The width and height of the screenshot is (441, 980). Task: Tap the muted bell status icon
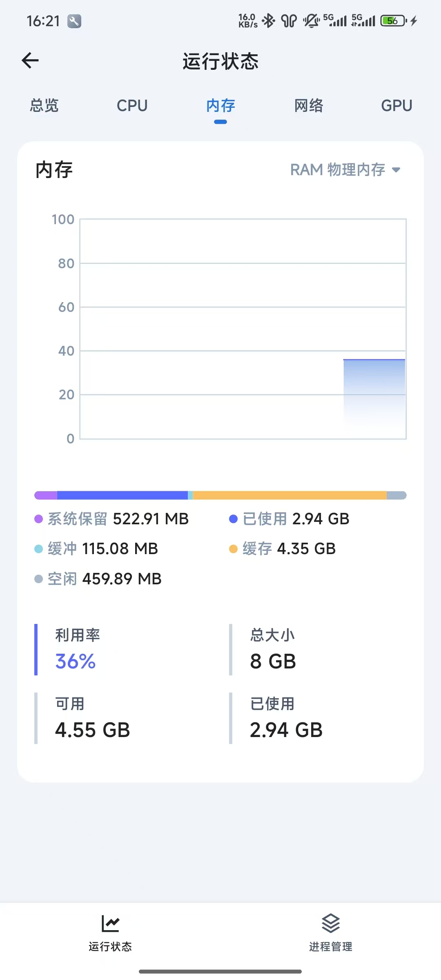click(311, 20)
